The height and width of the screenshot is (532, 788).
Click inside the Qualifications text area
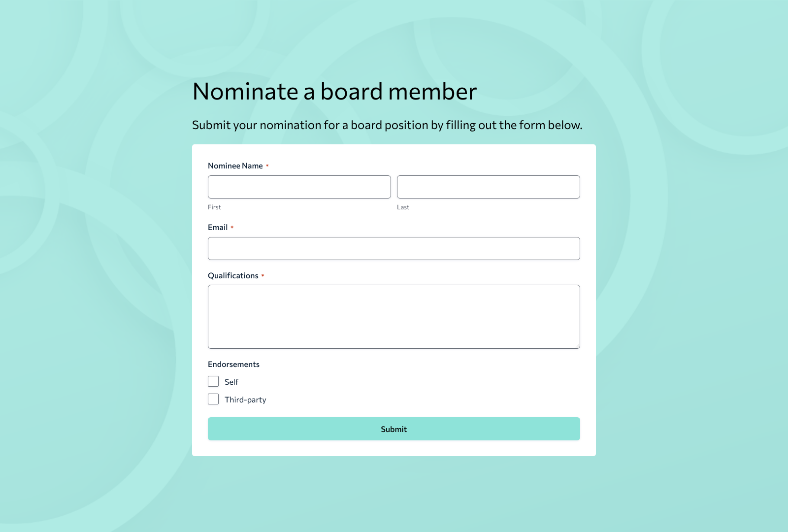pyautogui.click(x=394, y=316)
